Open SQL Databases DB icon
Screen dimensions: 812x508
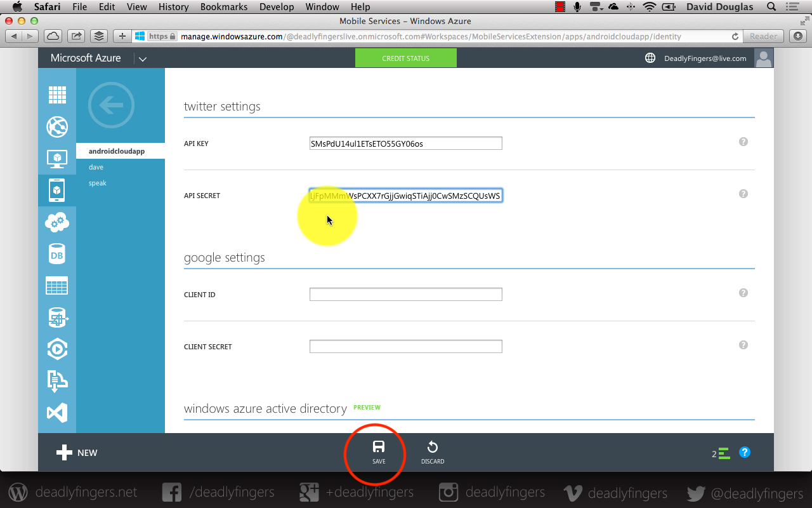pyautogui.click(x=57, y=254)
